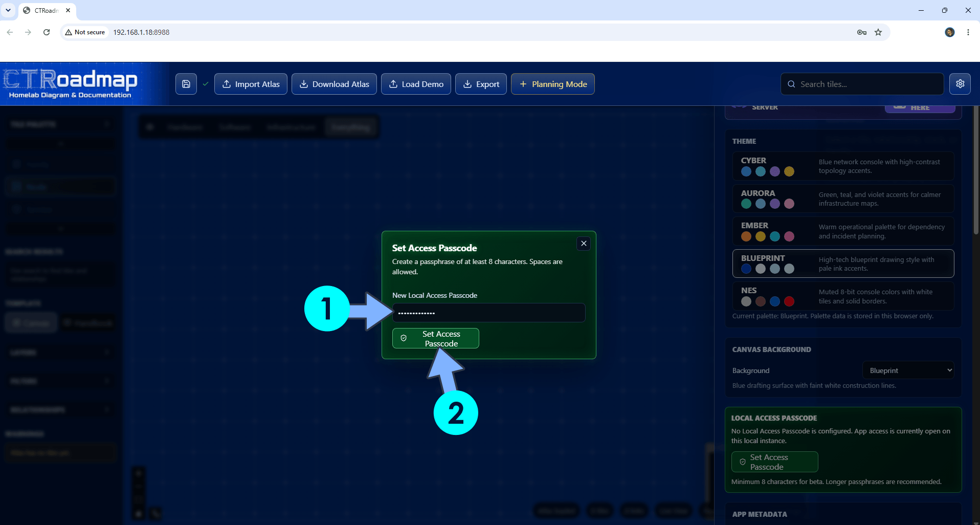The height and width of the screenshot is (525, 980).
Task: Click the 'LOCAL ACCESS PASSCODE' heading
Action: [x=774, y=418]
